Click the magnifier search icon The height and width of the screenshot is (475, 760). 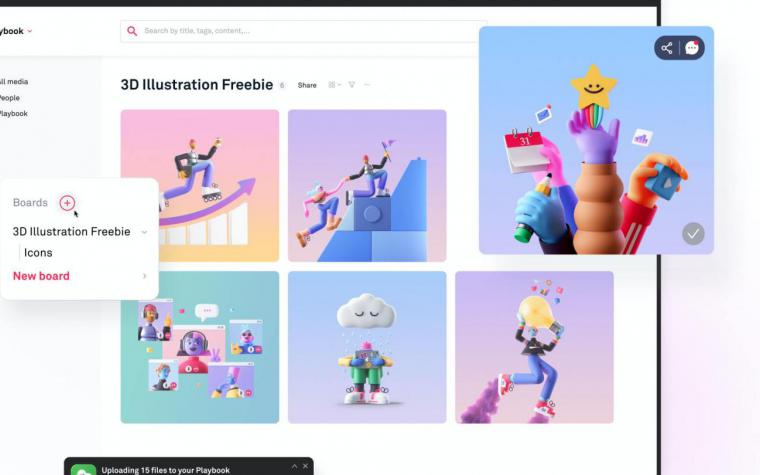(132, 31)
